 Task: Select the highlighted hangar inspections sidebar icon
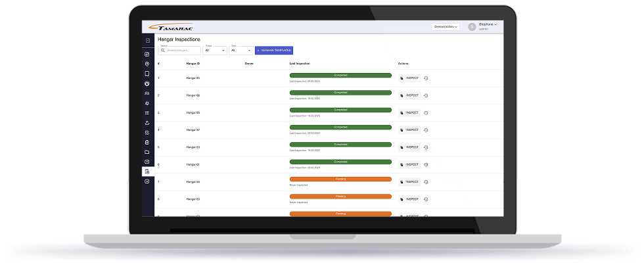pyautogui.click(x=147, y=172)
